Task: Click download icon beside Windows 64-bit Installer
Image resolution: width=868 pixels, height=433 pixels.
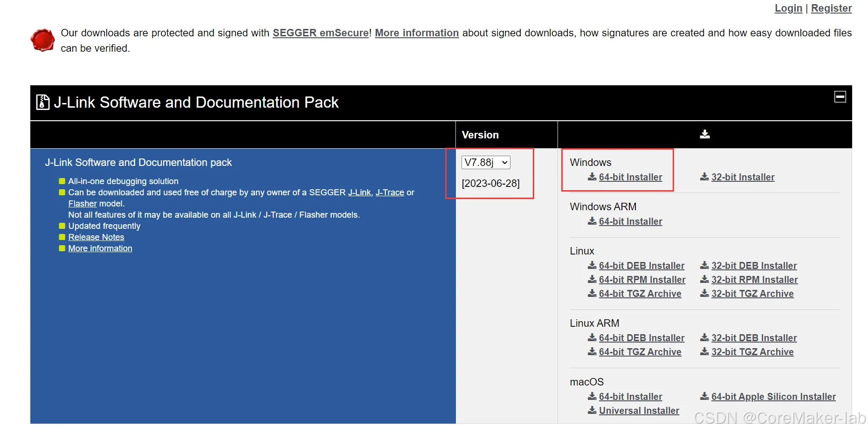Action: [592, 177]
